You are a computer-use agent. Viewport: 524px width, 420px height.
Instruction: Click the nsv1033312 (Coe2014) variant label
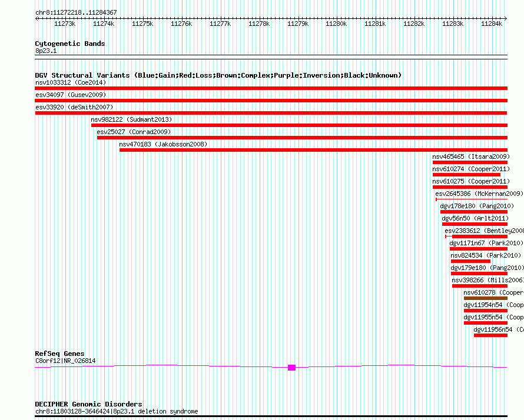point(70,82)
